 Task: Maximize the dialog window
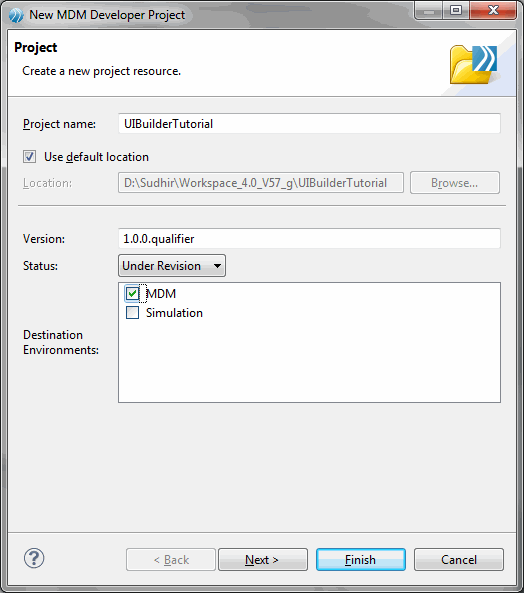tap(456, 10)
